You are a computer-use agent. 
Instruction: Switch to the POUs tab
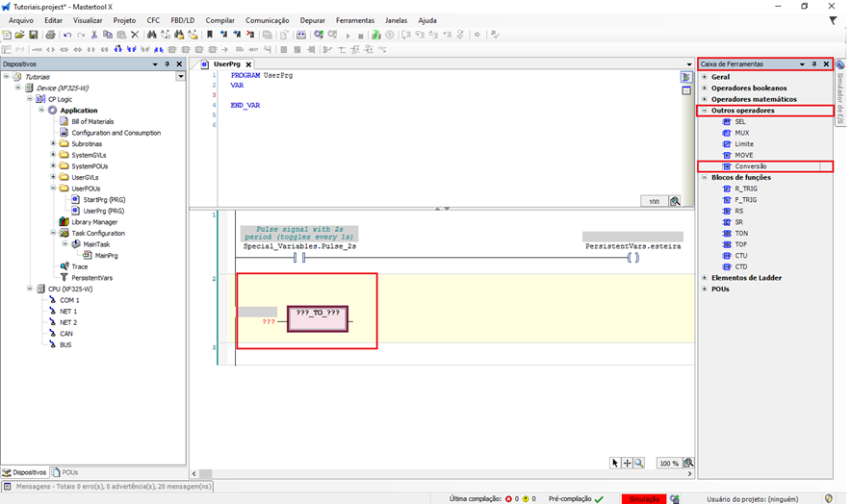pos(66,472)
